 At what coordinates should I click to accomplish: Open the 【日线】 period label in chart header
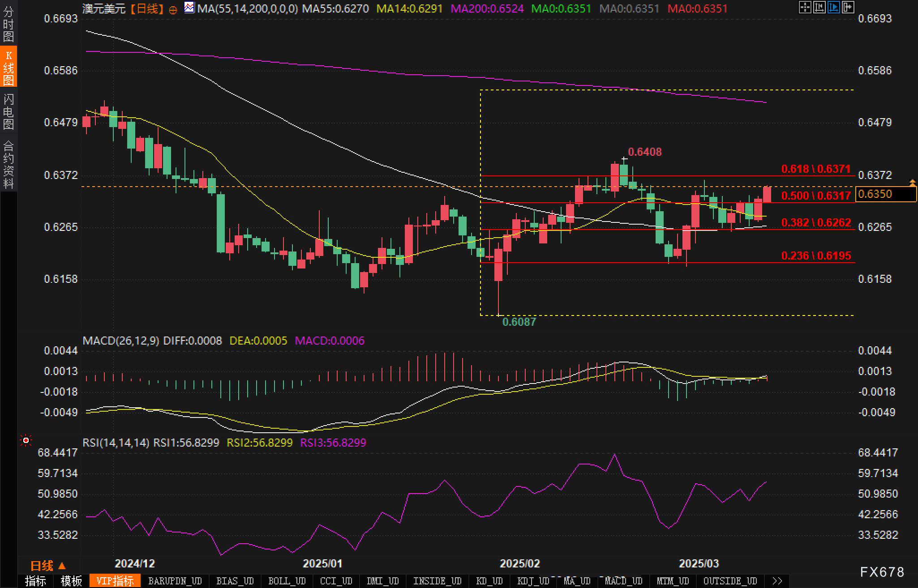(147, 9)
